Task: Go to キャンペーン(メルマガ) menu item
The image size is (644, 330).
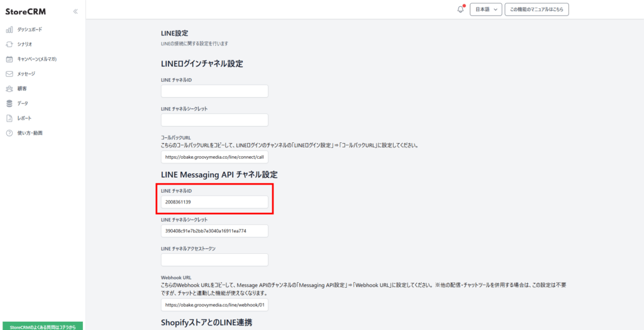Action: [x=36, y=59]
